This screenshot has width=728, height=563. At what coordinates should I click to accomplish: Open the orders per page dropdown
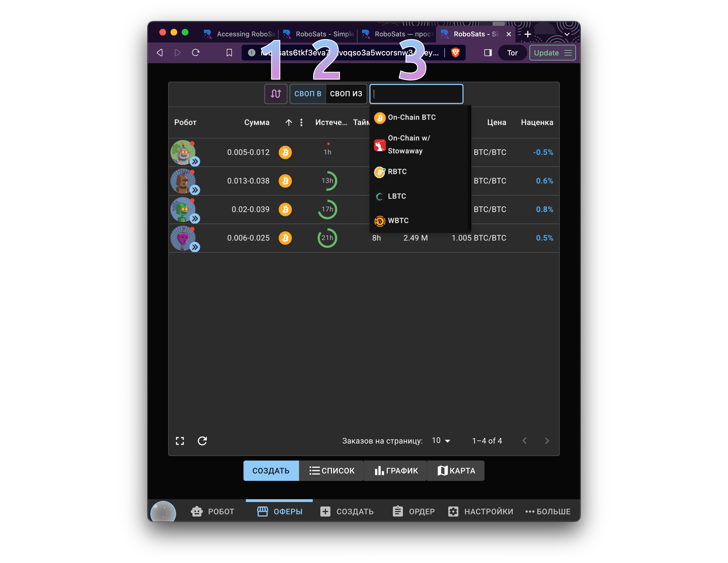pos(441,441)
